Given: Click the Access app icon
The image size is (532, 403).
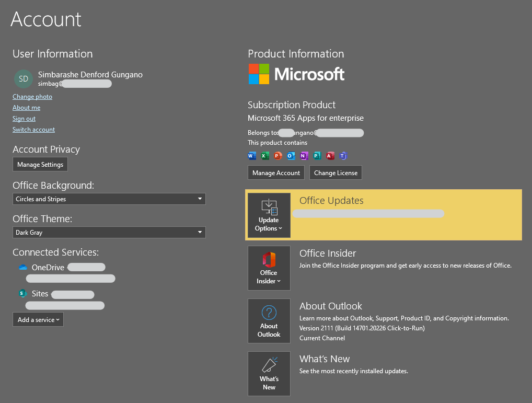Looking at the screenshot, I should tap(330, 156).
